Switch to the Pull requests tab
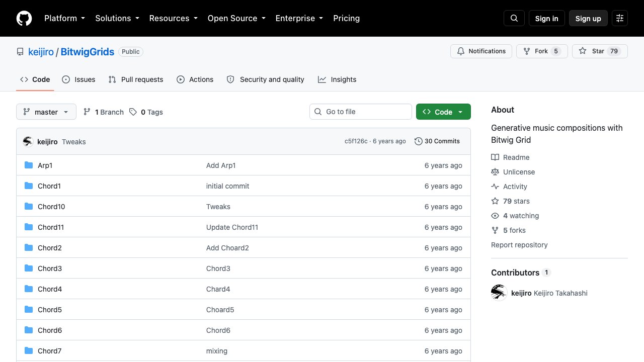 click(136, 79)
